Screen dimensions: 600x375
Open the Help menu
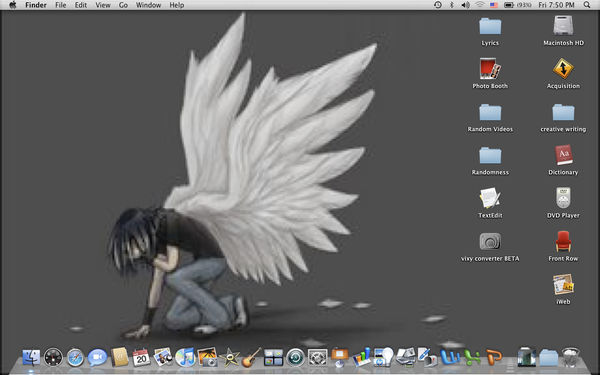tap(177, 5)
